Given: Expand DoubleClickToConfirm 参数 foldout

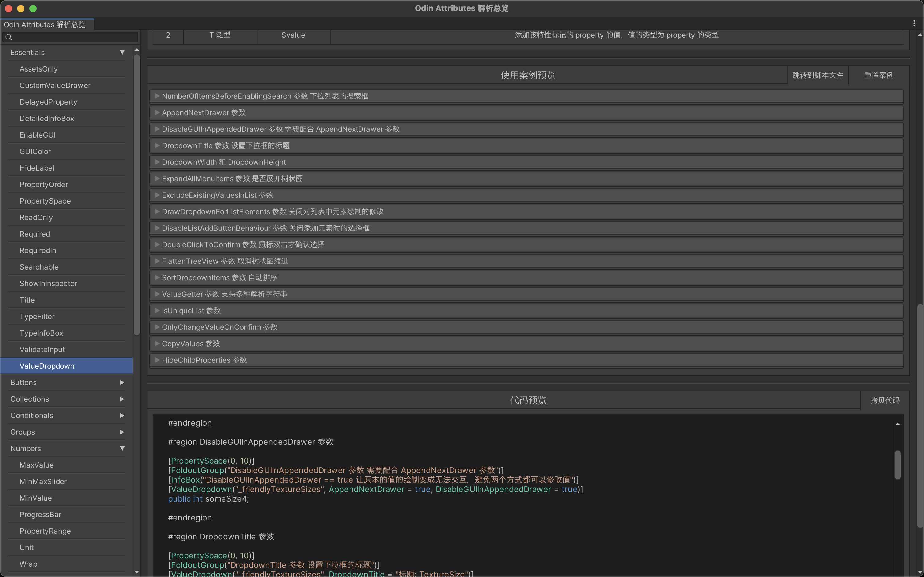Looking at the screenshot, I should [526, 244].
